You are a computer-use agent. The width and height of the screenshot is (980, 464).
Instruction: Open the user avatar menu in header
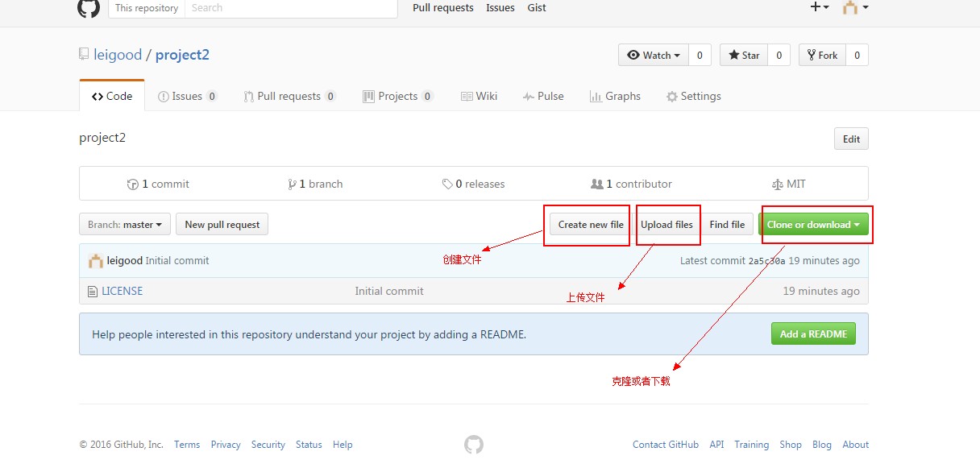855,7
